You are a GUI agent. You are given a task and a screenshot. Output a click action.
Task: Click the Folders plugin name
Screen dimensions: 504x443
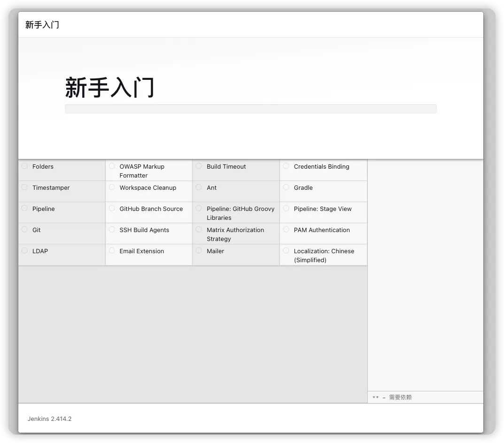coord(43,166)
